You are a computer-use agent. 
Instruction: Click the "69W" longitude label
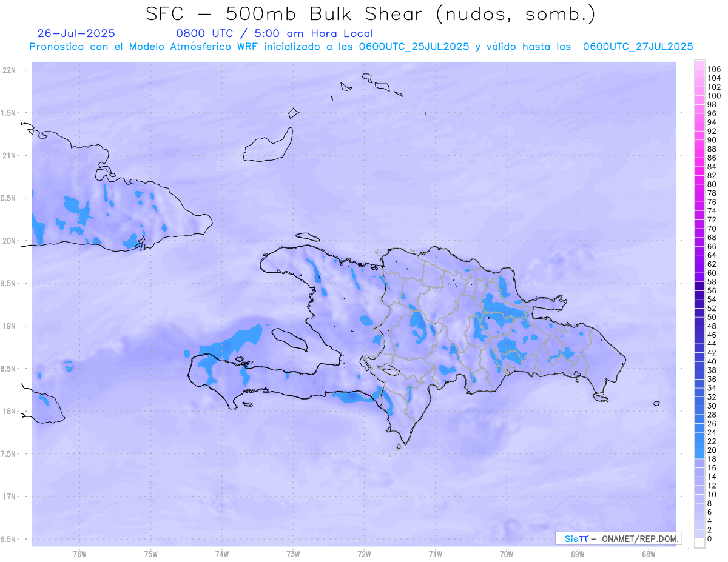[578, 554]
